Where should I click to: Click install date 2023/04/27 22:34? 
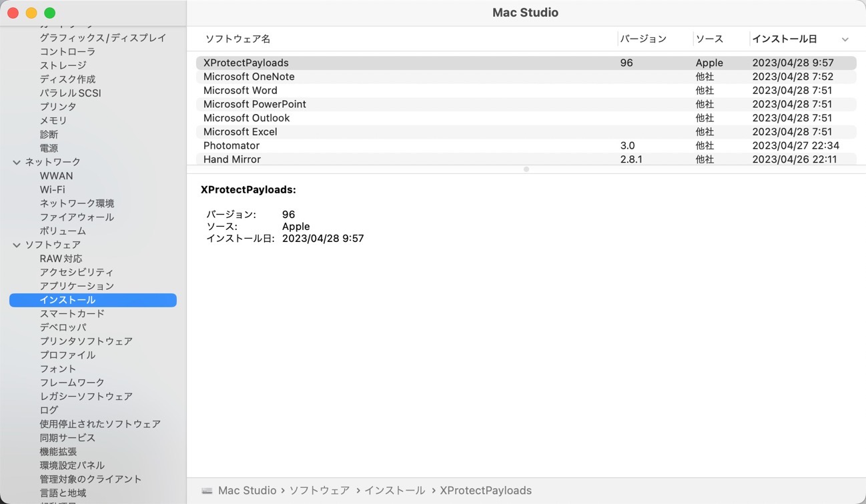click(x=796, y=145)
